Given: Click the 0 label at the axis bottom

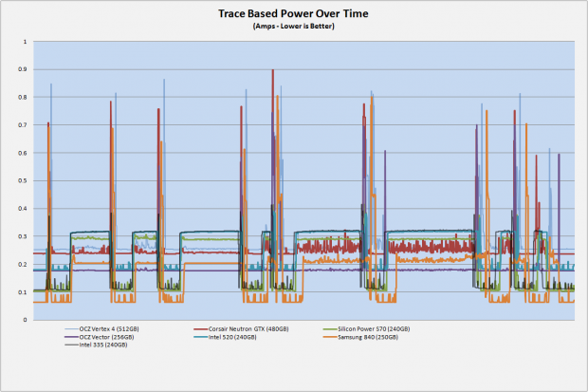Looking at the screenshot, I should tap(25, 320).
